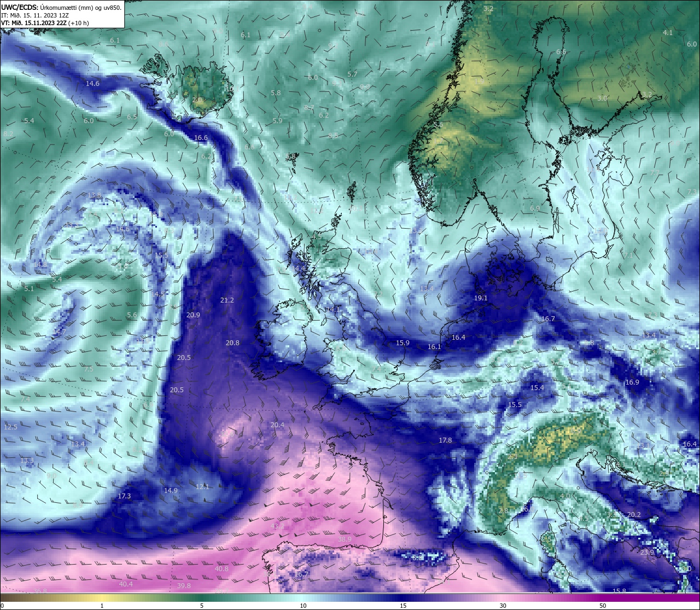Click the '5.8' value label on map

276,93
